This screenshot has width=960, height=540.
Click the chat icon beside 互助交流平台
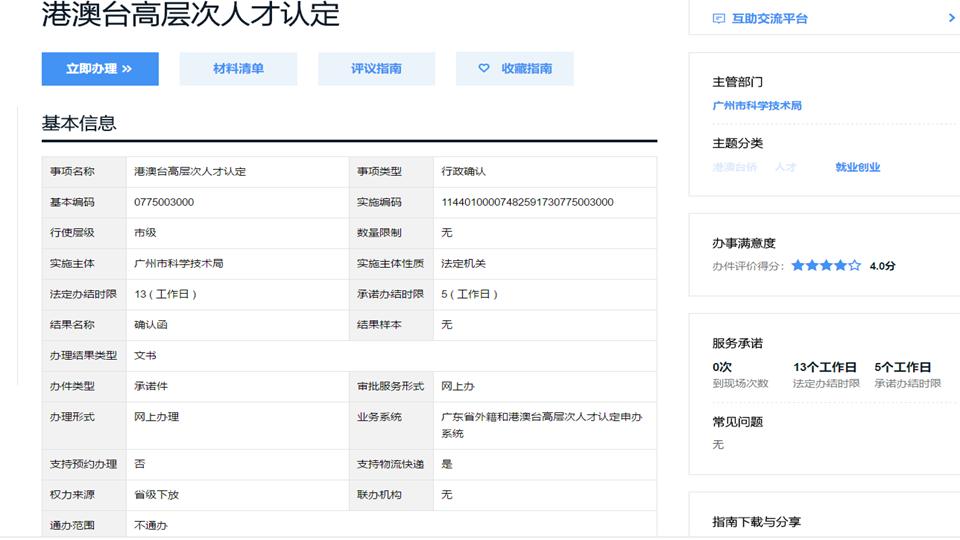[718, 18]
